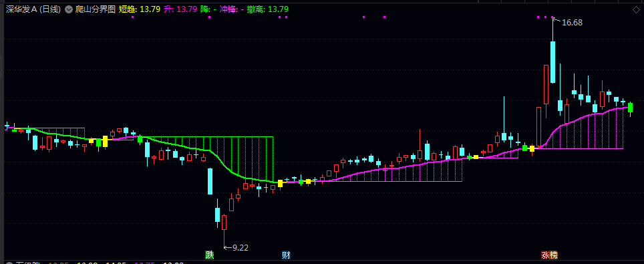Click the green 跌 event marker
Image resolution: width=644 pixels, height=264 pixels.
210,255
